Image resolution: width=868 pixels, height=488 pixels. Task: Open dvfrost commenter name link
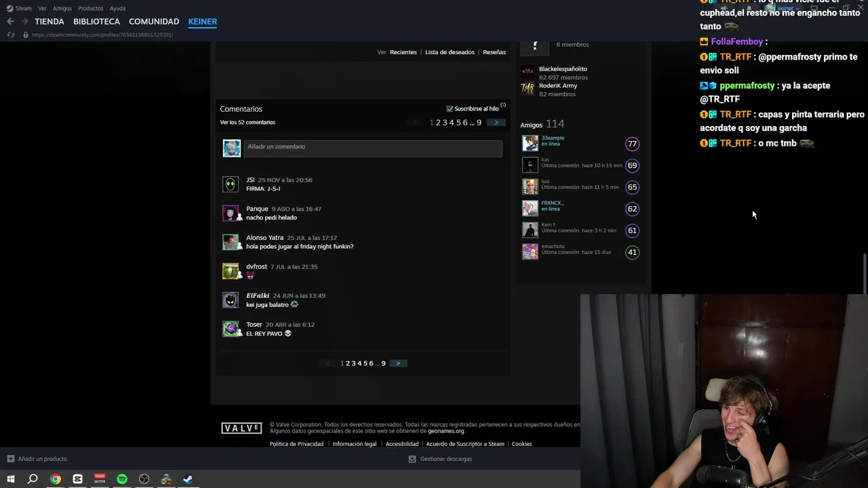[x=256, y=267]
